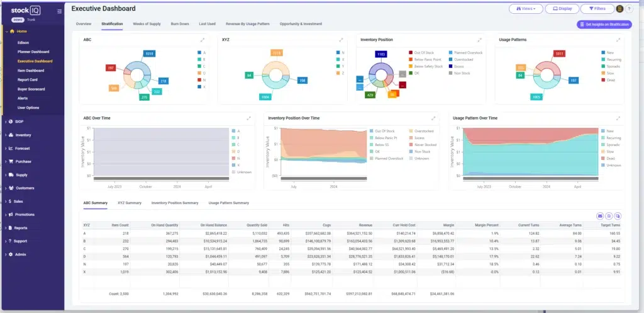
Task: Click the Support question mark icon in sidebar
Action: (x=10, y=241)
